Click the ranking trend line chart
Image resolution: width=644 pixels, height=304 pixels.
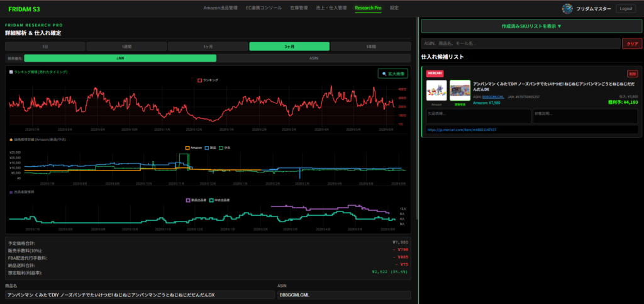pyautogui.click(x=201, y=104)
